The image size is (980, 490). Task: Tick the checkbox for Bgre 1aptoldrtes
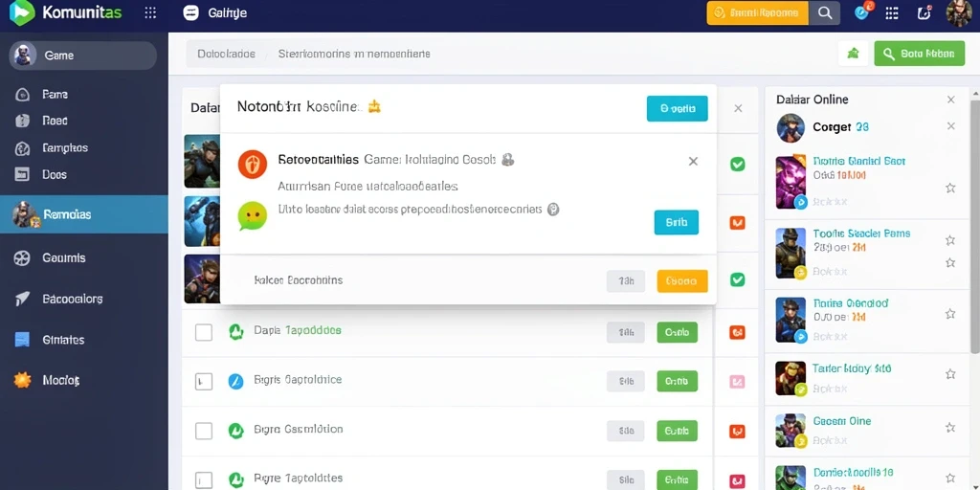click(x=204, y=480)
